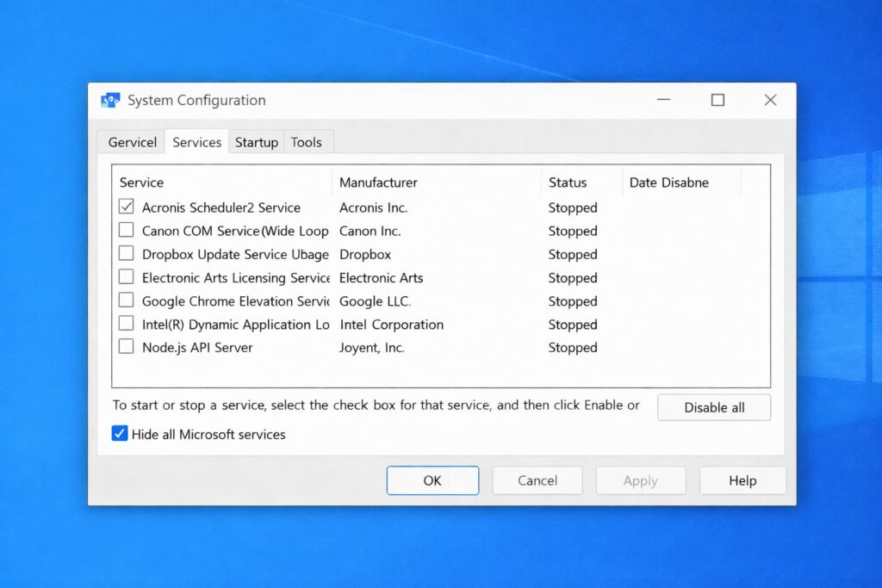Switch to the Startup tab
Screen dimensions: 882x588
[257, 142]
